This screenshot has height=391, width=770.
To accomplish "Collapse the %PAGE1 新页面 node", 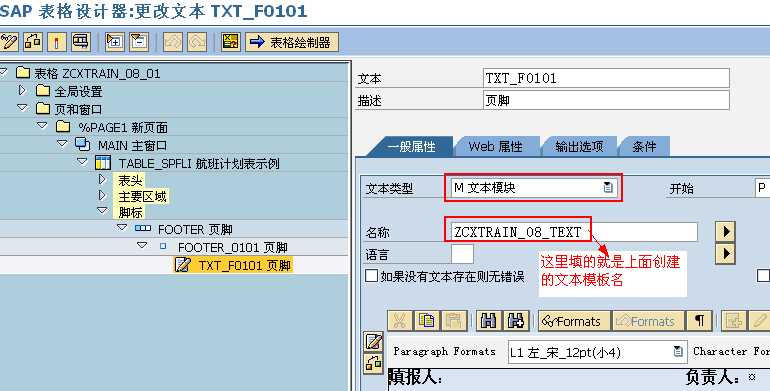I will pos(42,126).
